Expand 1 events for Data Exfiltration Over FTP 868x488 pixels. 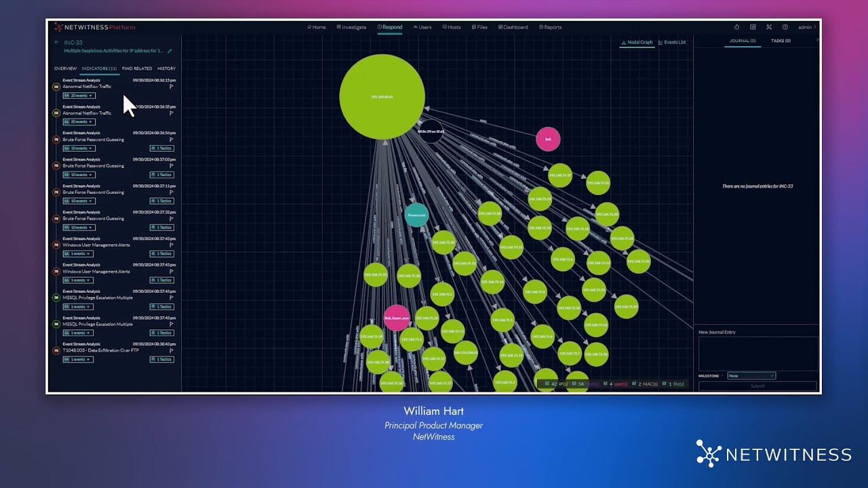(78, 359)
